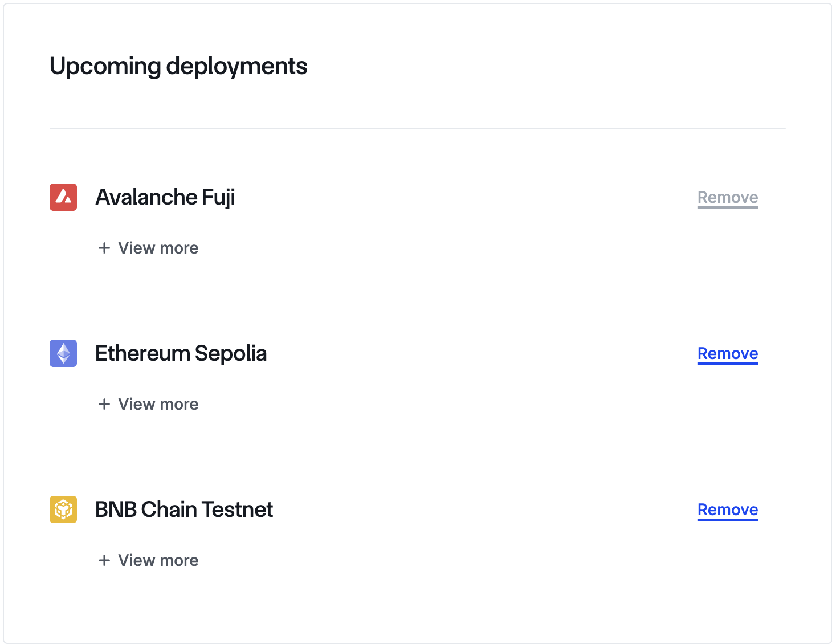Image resolution: width=832 pixels, height=644 pixels.
Task: Expand View more for Avalanche Fuji
Action: (x=158, y=248)
